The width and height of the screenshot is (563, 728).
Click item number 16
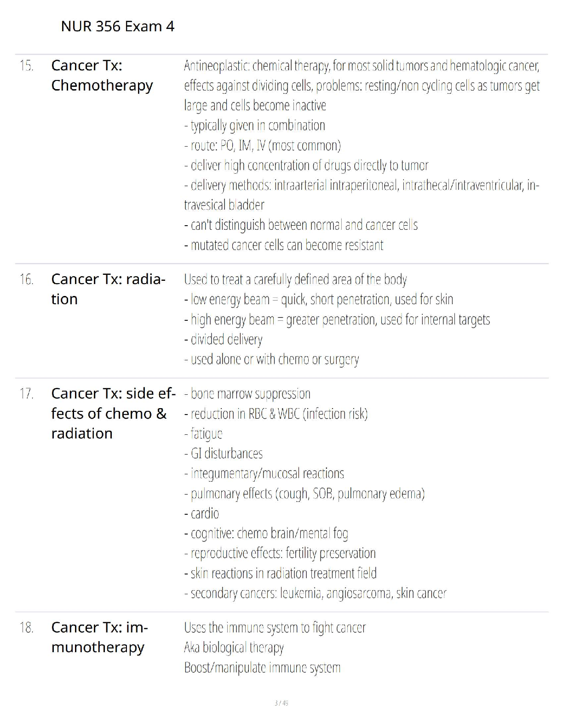(27, 279)
